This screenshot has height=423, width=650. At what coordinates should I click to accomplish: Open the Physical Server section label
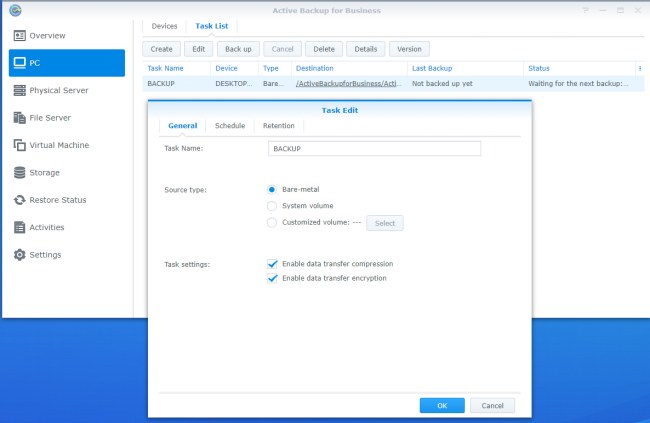pos(58,90)
